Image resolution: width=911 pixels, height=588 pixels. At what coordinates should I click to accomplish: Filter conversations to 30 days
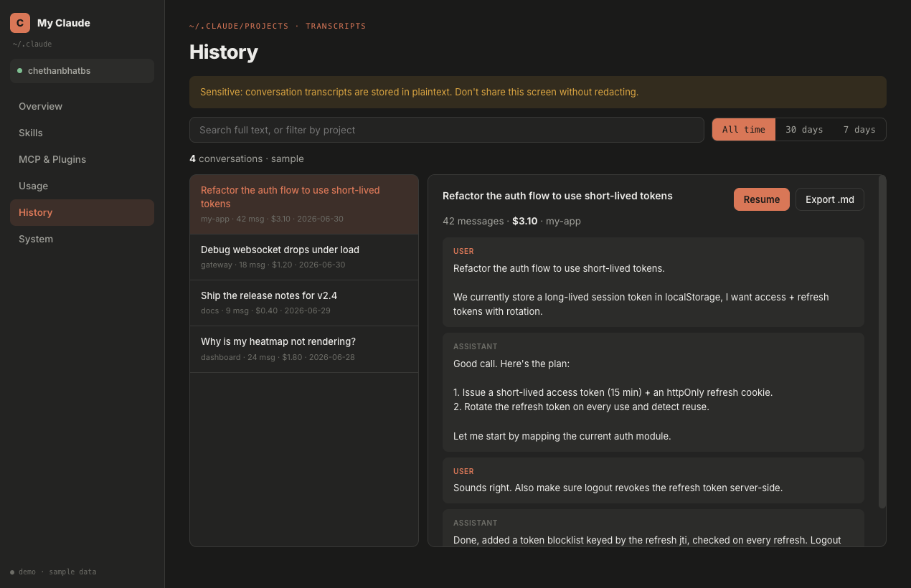coord(804,130)
